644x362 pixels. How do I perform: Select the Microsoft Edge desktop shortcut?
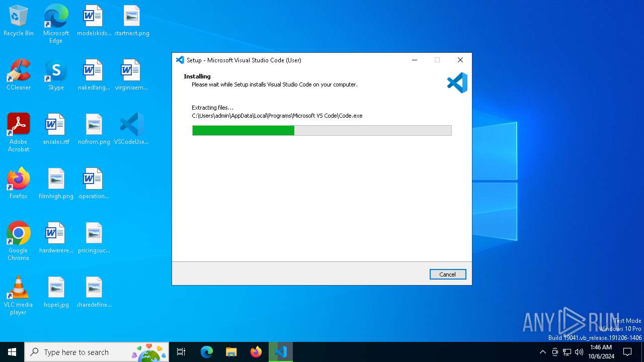(56, 24)
